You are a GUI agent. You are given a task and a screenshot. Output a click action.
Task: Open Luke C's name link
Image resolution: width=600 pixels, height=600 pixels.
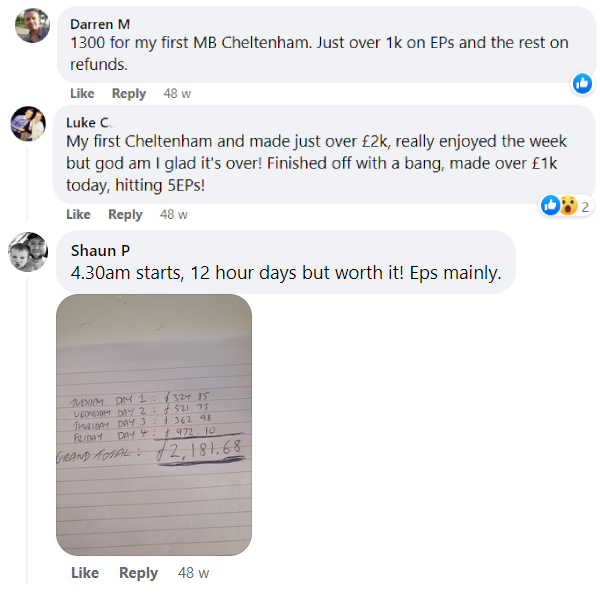click(88, 123)
